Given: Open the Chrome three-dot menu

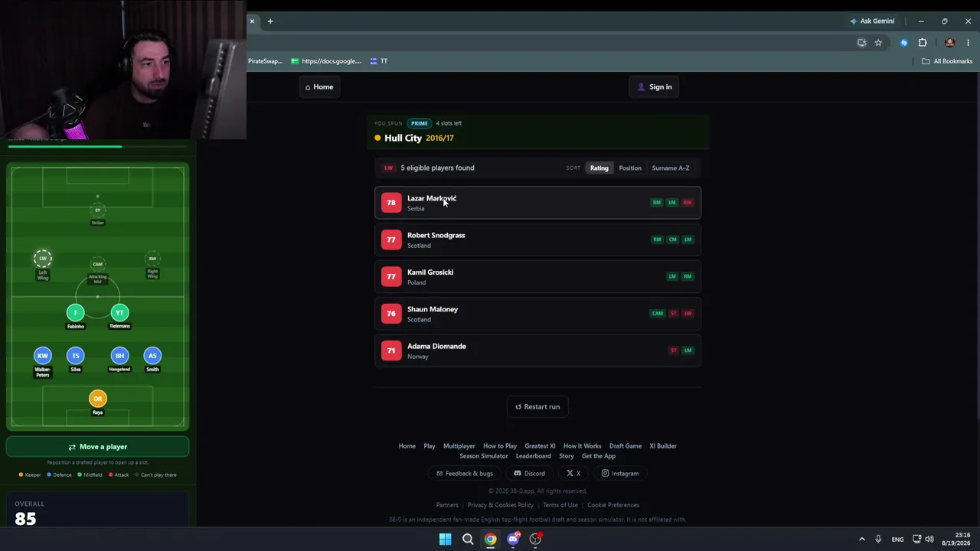Looking at the screenshot, I should 968,43.
